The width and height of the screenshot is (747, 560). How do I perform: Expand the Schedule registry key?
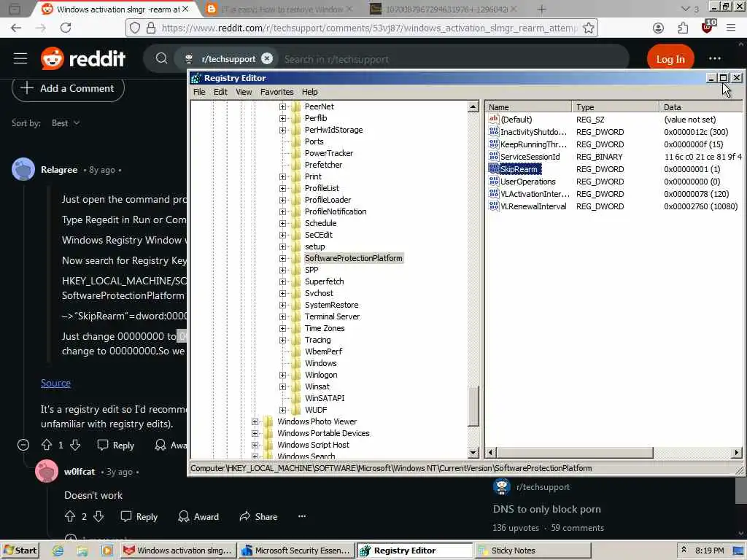282,223
